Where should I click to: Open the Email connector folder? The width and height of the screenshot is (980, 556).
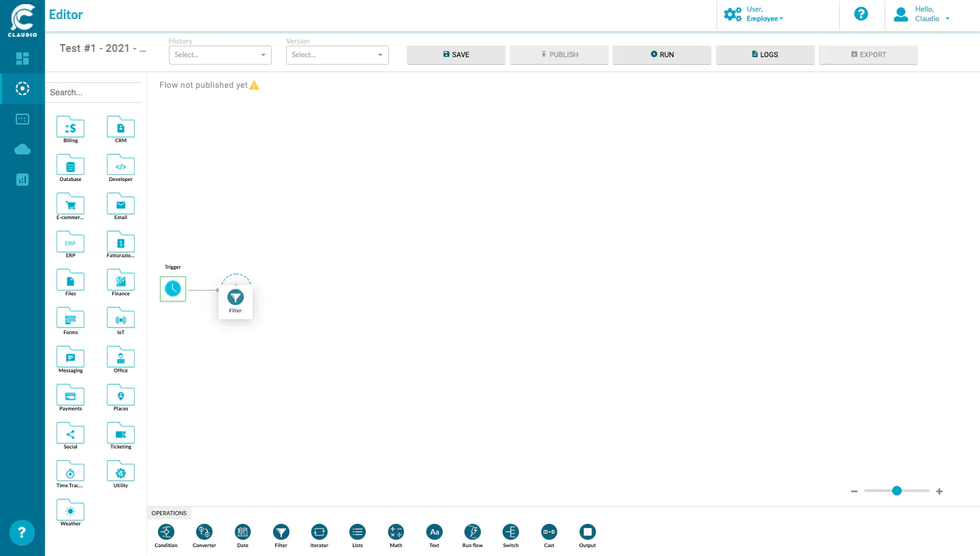click(121, 205)
